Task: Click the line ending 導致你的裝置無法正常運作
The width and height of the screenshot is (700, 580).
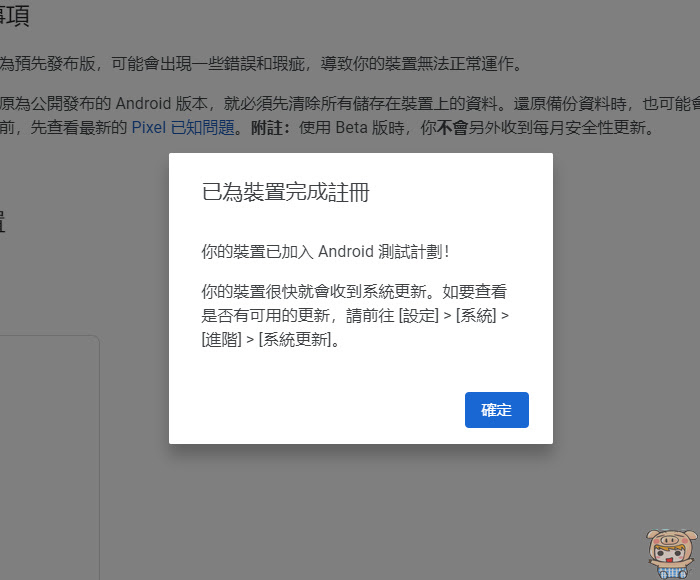Action: pyautogui.click(x=261, y=63)
